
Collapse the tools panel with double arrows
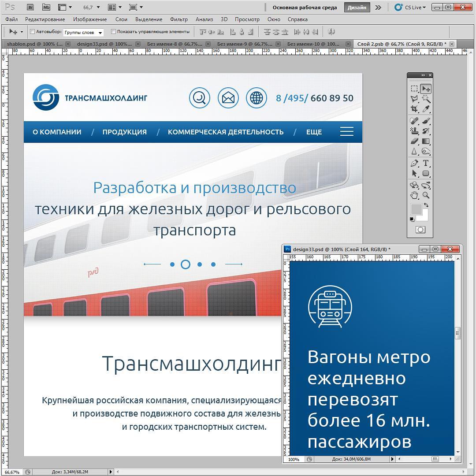(x=423, y=75)
